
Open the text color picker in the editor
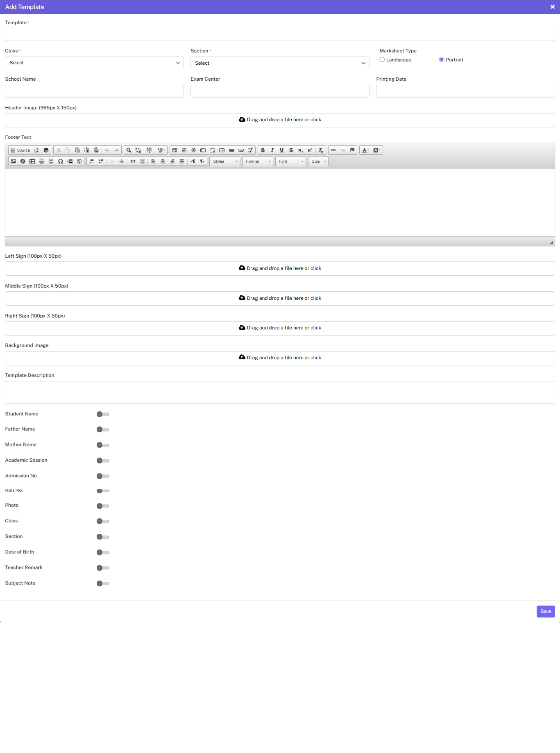[365, 150]
